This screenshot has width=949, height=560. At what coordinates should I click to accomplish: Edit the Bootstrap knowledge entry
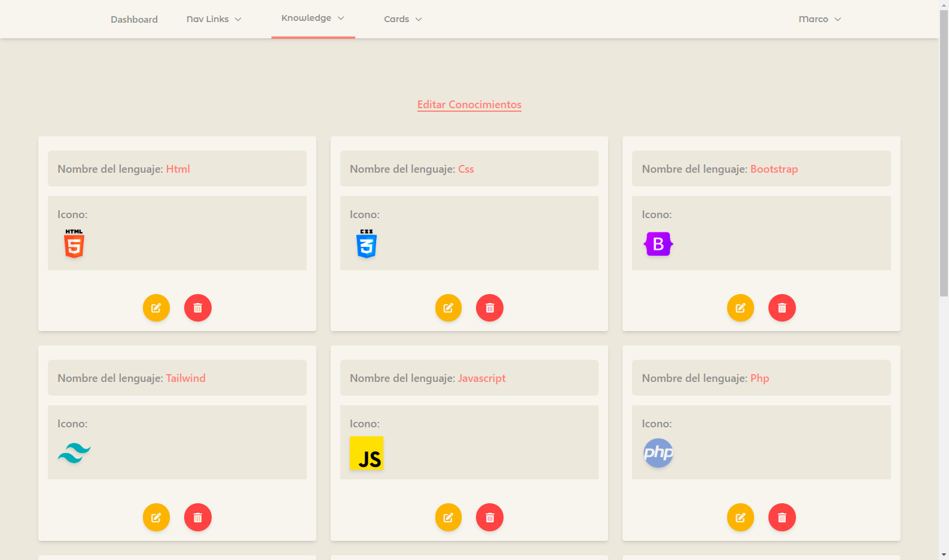(740, 308)
